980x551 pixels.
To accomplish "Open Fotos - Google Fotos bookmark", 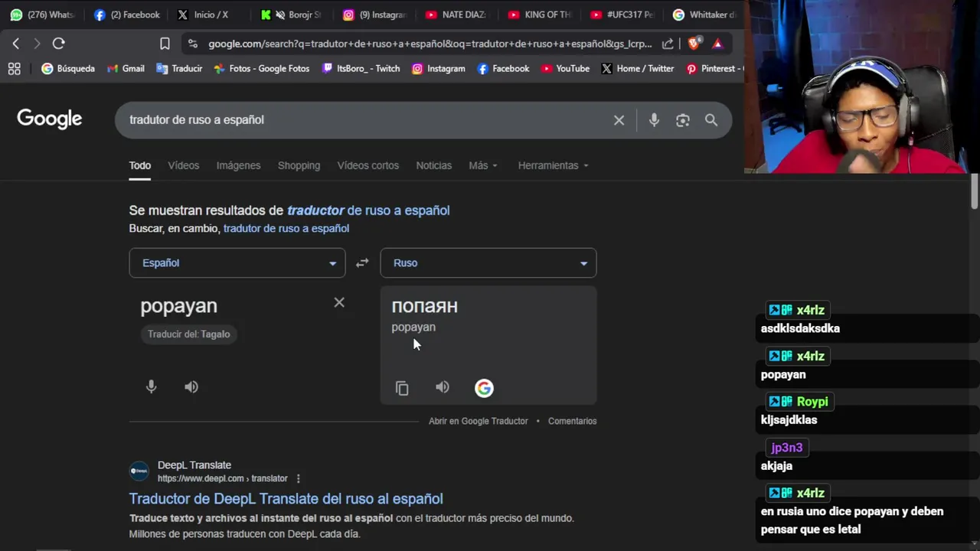I will click(262, 69).
